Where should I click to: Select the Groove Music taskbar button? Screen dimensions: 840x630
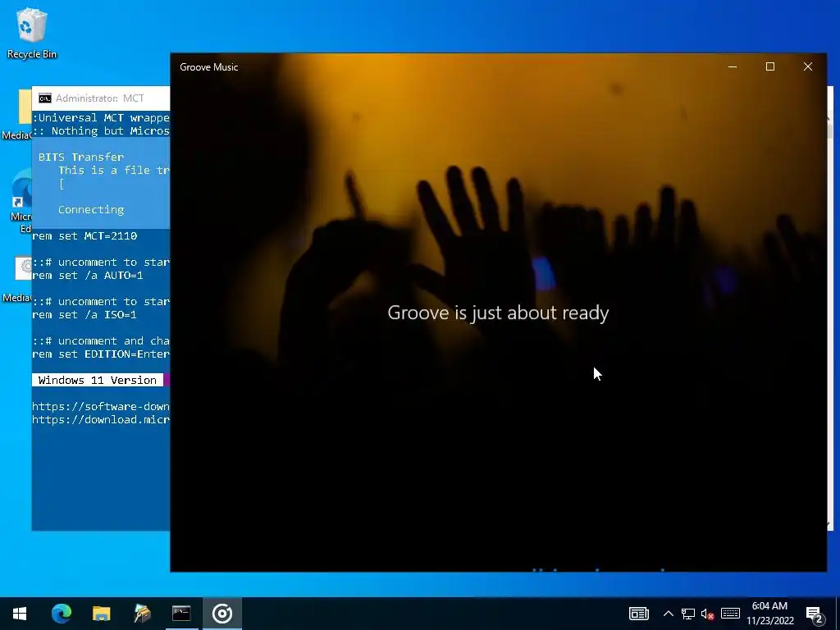222,614
